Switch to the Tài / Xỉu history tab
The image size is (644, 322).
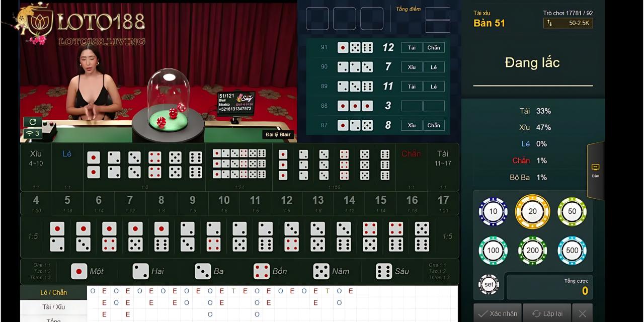[x=53, y=307]
